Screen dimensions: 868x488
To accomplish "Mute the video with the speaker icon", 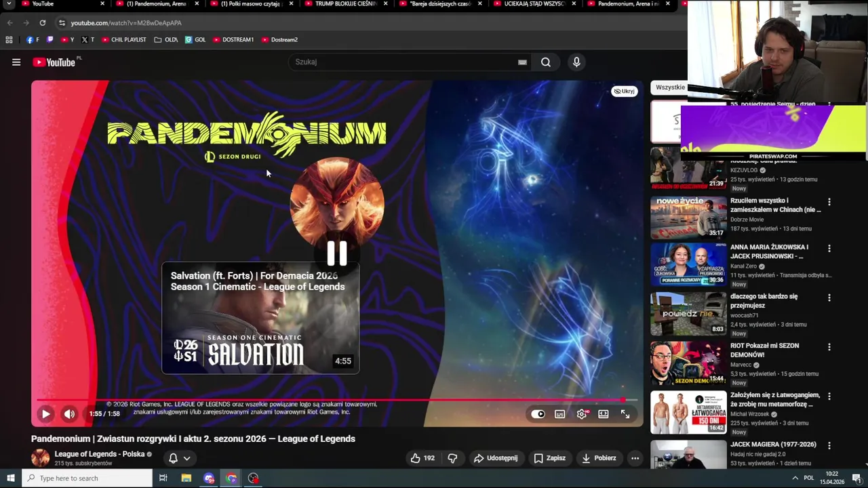I will click(69, 414).
